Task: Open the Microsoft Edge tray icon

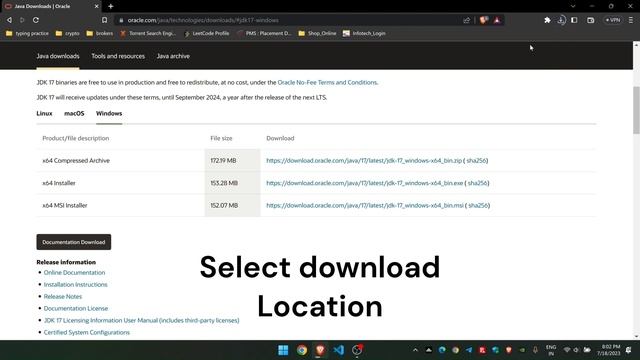Action: coord(442,350)
